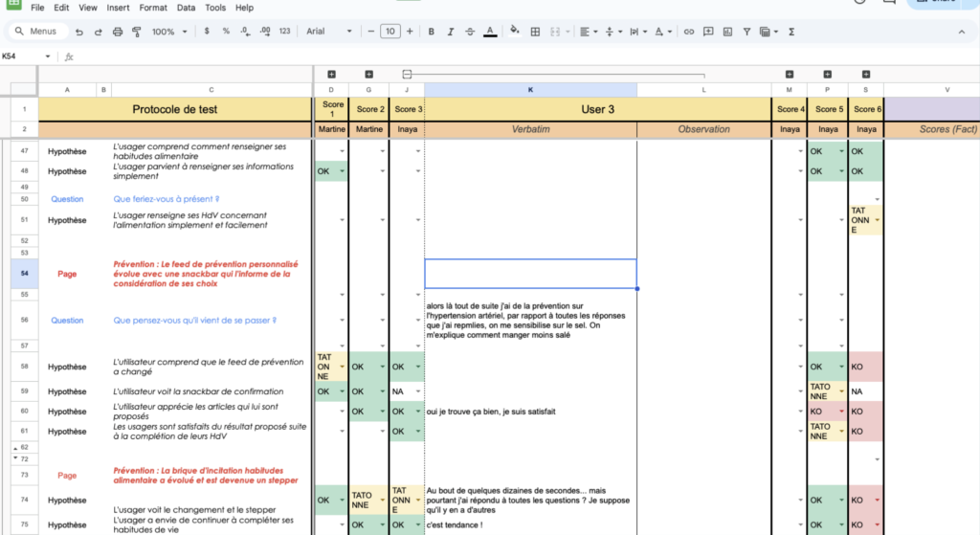Open the OK dropdown in cell D48
Viewport: 980px width, 535px height.
(343, 171)
